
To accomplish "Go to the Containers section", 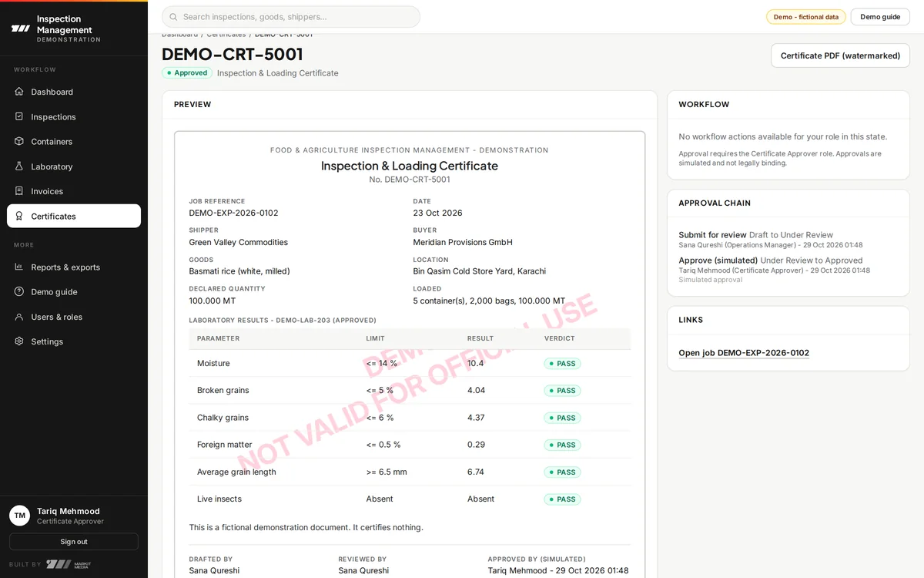I will (x=74, y=141).
